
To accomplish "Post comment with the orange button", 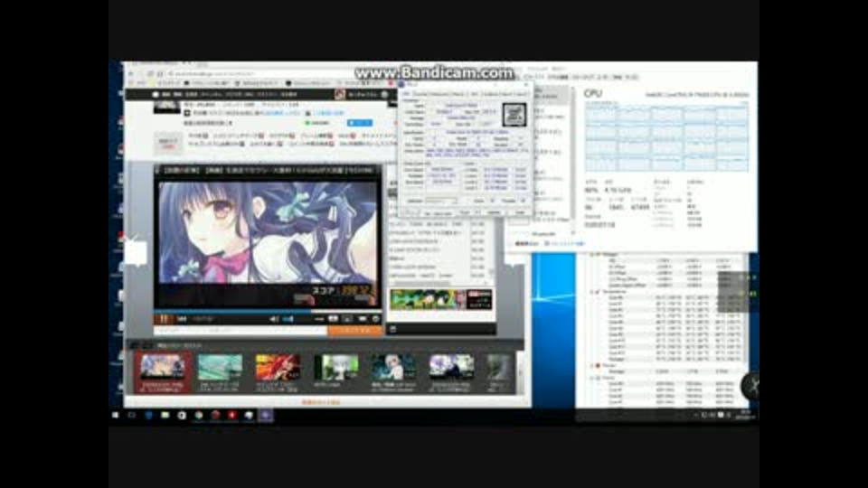I will 354,331.
